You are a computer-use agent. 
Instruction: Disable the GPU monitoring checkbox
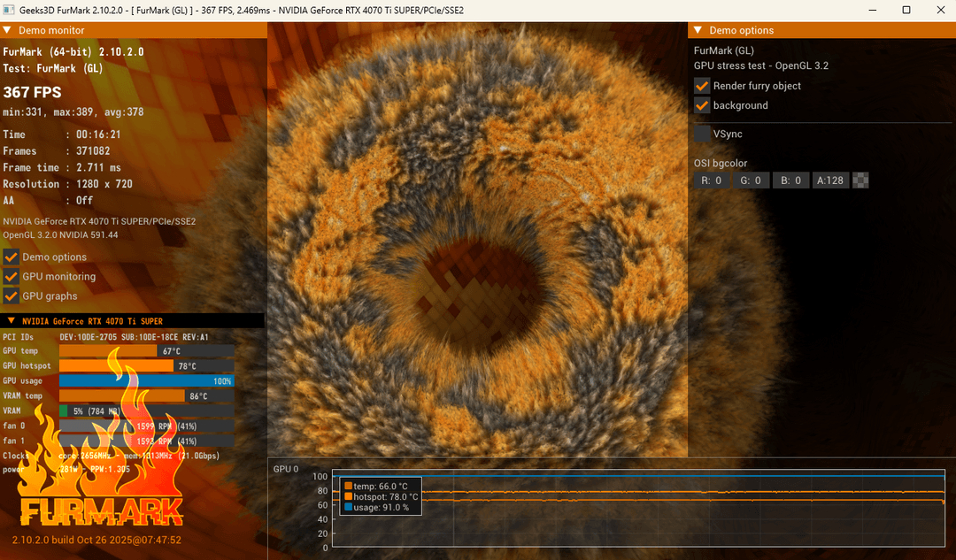pos(12,276)
